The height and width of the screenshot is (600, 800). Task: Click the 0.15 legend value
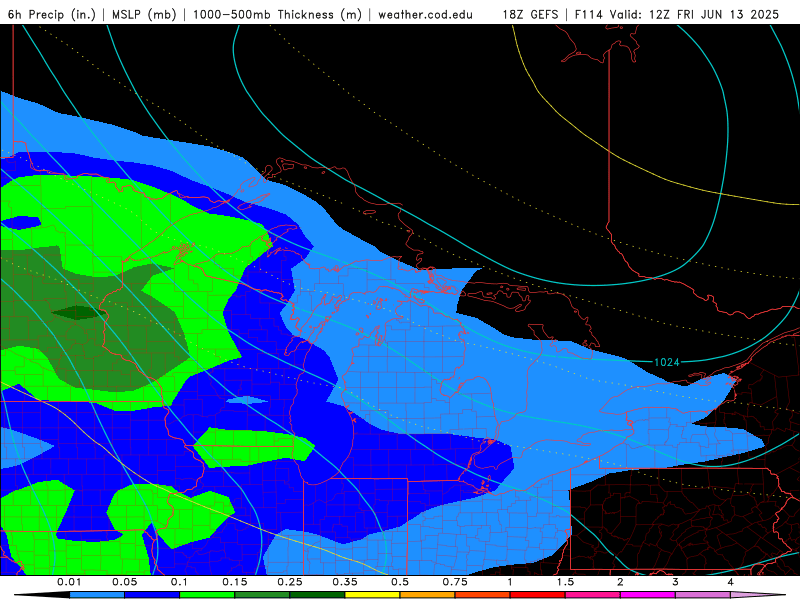click(235, 582)
